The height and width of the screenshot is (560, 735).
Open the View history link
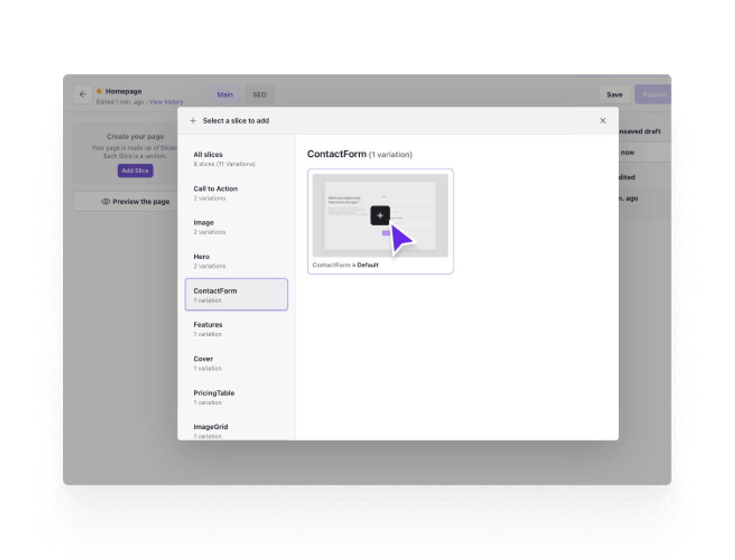tap(166, 102)
